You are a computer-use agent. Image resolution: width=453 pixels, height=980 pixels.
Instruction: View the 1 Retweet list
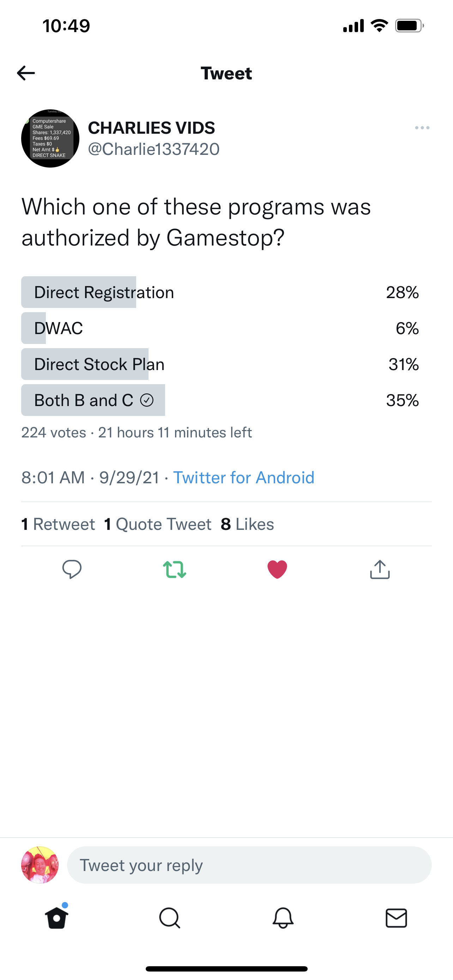(x=58, y=524)
